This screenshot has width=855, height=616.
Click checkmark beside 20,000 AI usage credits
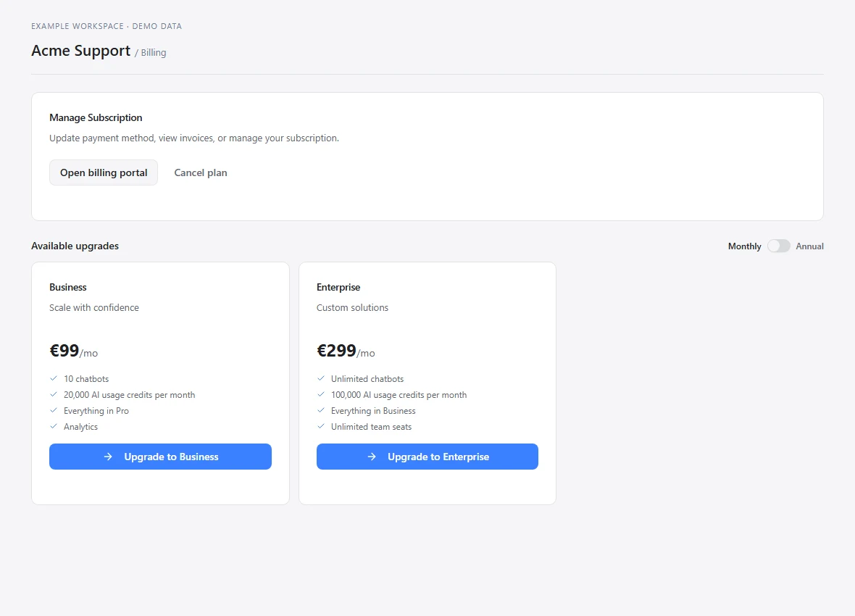tap(54, 394)
